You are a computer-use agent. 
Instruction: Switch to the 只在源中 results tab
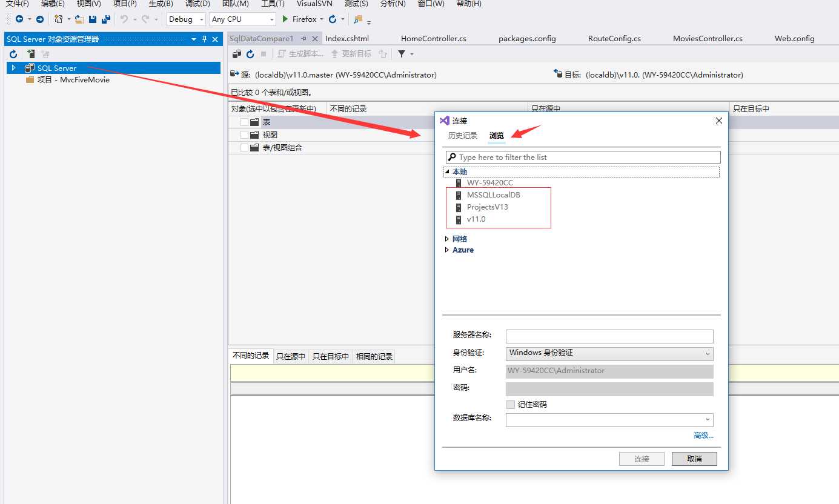pos(291,356)
